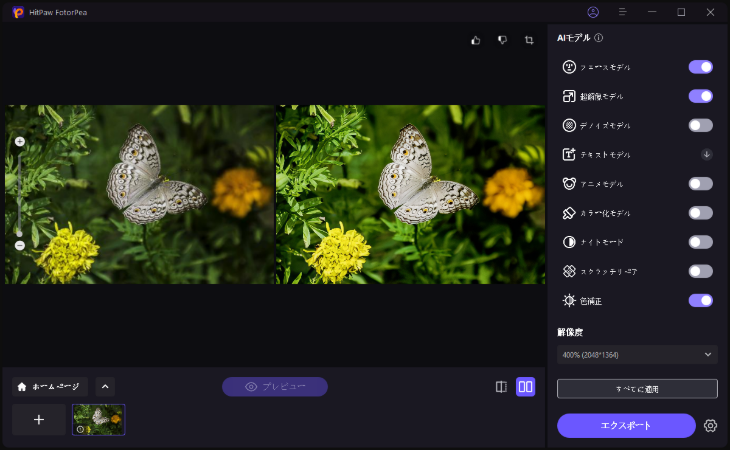This screenshot has width=730, height=450.
Task: Zoom out with the minus icon
Action: 20,245
